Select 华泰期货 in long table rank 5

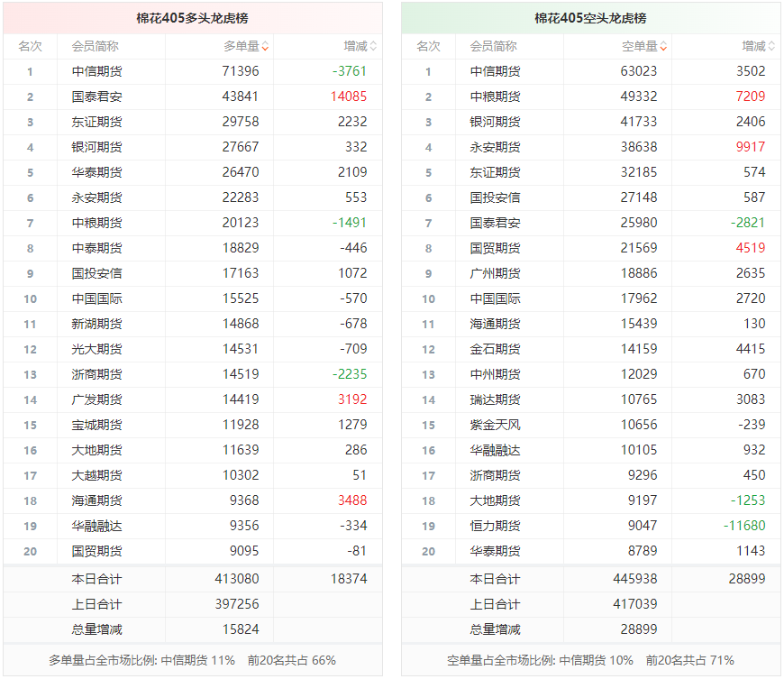(96, 172)
